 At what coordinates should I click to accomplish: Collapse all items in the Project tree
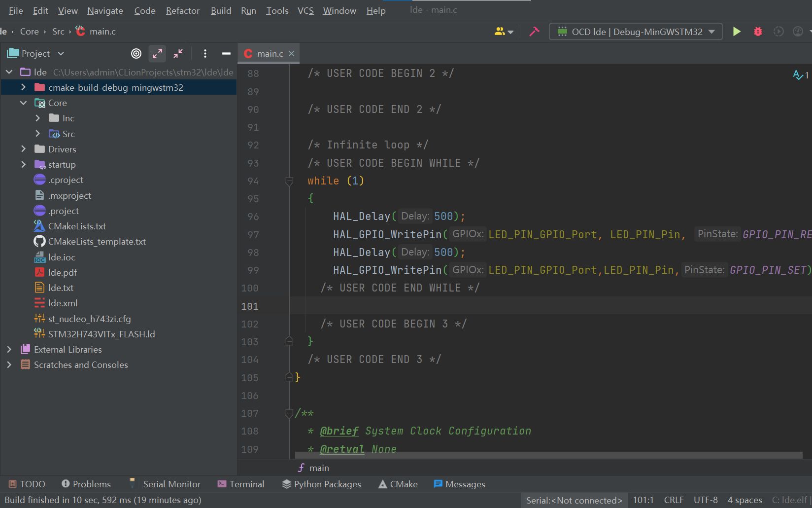[178, 53]
